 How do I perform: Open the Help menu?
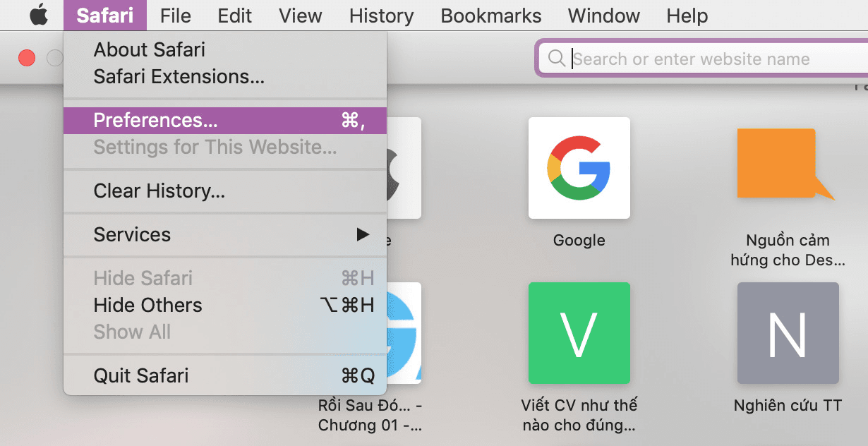coord(687,15)
